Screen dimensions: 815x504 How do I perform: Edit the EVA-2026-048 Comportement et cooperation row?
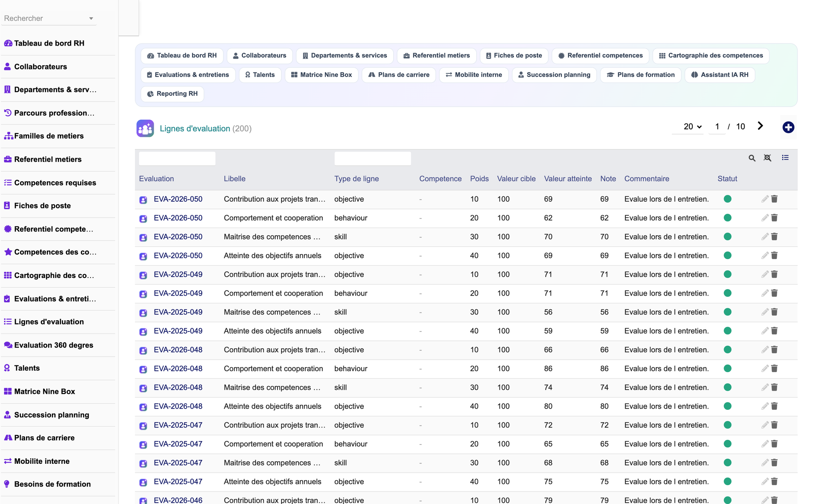tap(765, 368)
